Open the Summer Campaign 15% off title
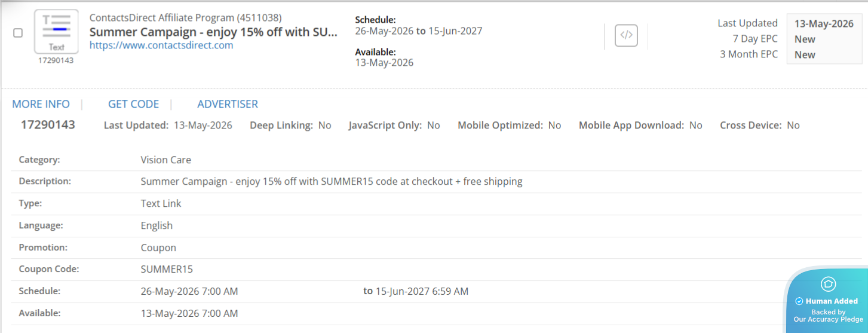The height and width of the screenshot is (333, 868). pos(213,32)
